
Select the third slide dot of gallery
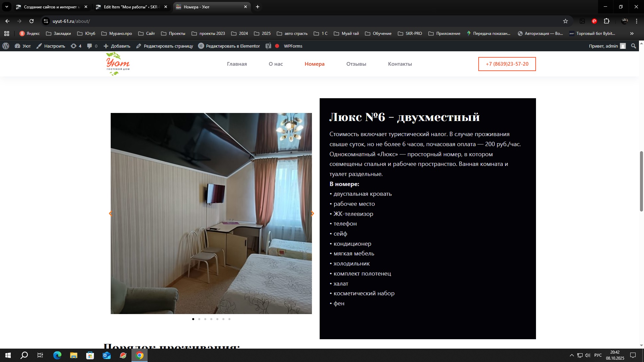(205, 319)
